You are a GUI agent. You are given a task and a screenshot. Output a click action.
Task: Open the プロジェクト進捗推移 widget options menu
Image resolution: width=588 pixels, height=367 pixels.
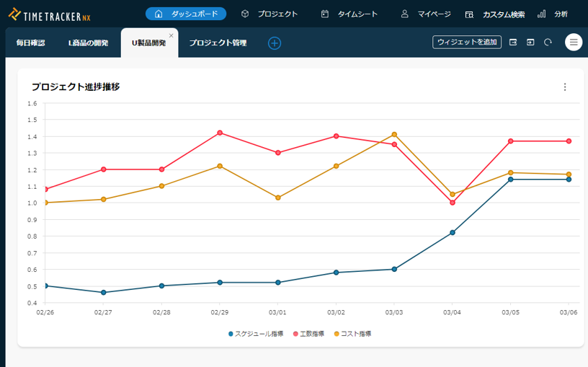click(565, 87)
